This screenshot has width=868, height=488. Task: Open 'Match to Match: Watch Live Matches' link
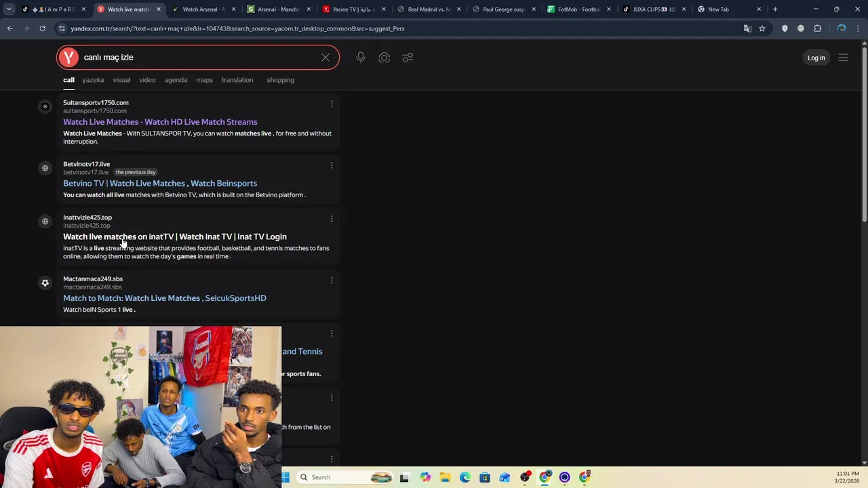[165, 298]
